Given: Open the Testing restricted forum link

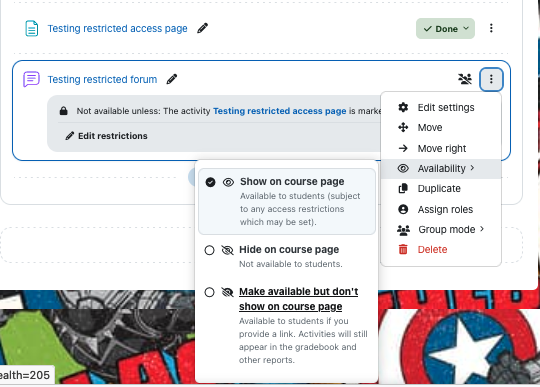Looking at the screenshot, I should tap(102, 80).
